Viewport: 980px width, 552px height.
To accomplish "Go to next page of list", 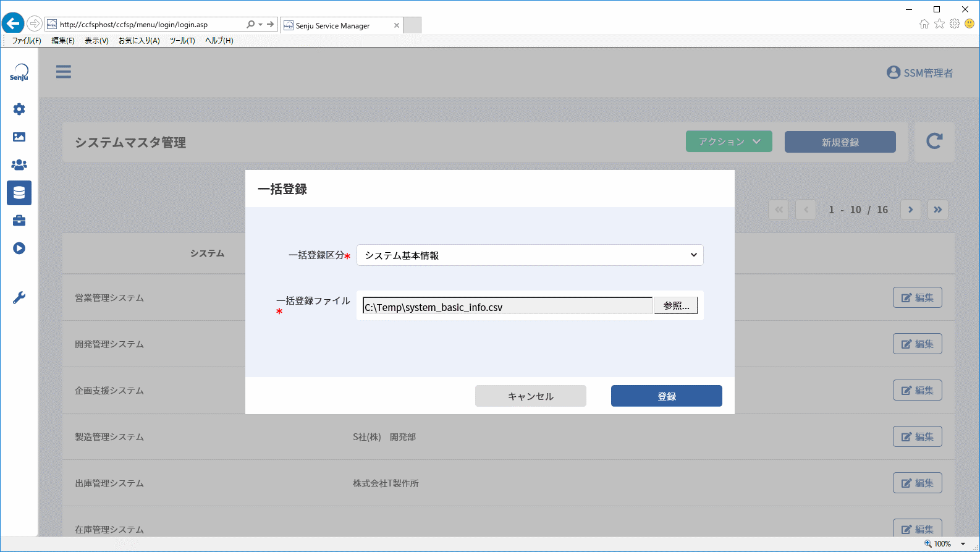I will coord(911,210).
